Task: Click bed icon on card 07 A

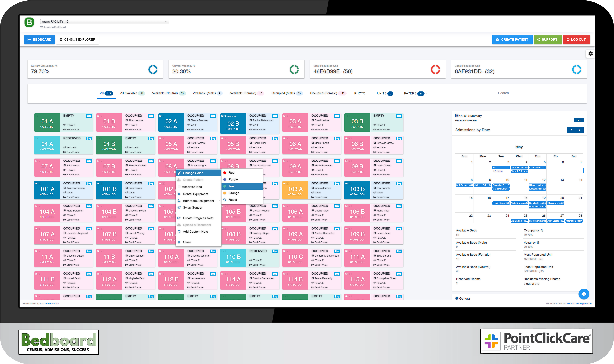Action: point(89,161)
